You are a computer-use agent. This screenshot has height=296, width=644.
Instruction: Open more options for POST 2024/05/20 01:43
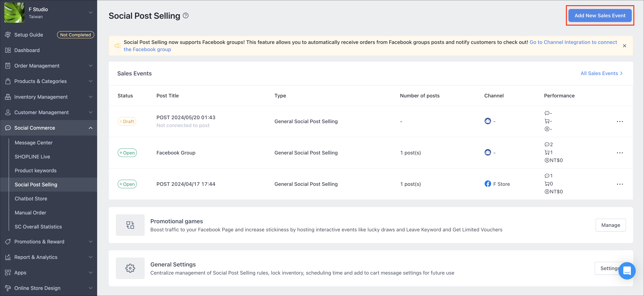pyautogui.click(x=620, y=122)
